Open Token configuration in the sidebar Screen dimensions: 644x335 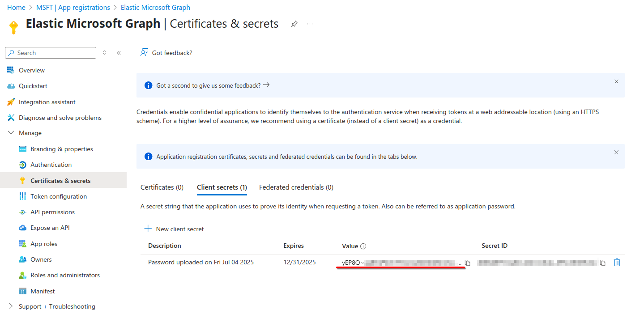click(x=58, y=196)
